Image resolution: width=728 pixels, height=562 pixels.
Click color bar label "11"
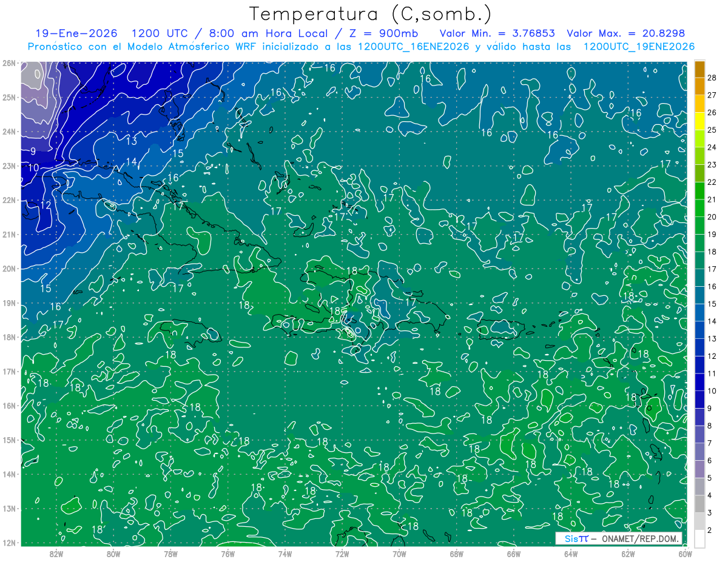point(712,373)
